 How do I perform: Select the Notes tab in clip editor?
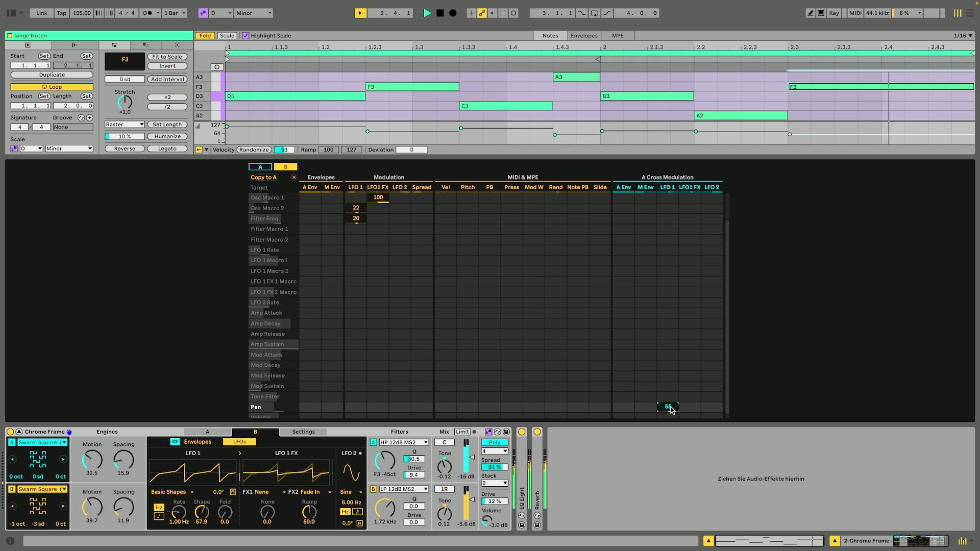pyautogui.click(x=550, y=36)
